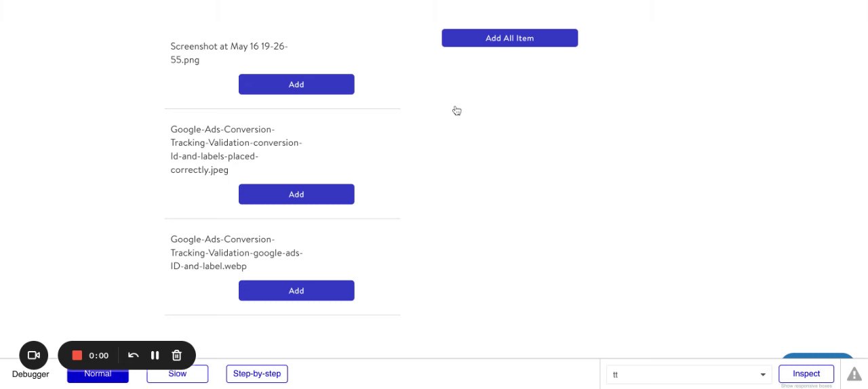Click the Debugger label
Screen dimensions: 868x389
click(31, 375)
